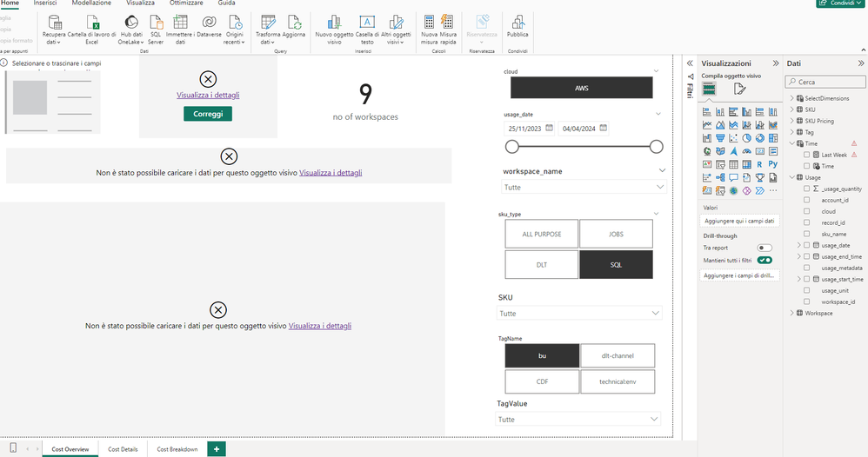868x457 pixels.
Task: Toggle Mantieni tutti i filtri switch
Action: pos(765,260)
